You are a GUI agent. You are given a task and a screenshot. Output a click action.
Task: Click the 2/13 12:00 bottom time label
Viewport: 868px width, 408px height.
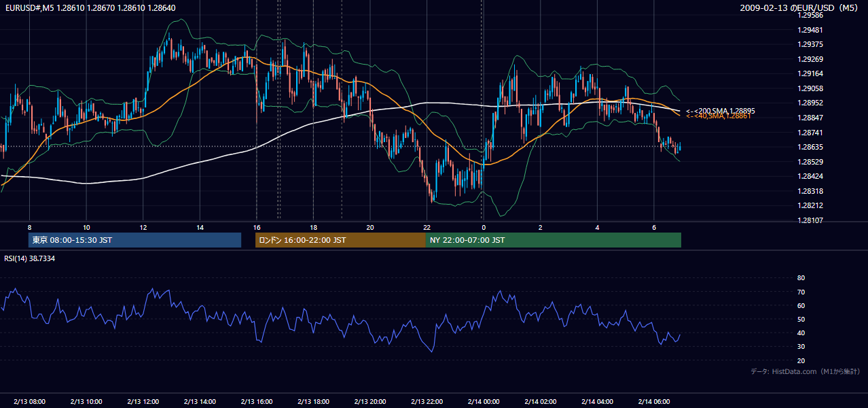[143, 402]
